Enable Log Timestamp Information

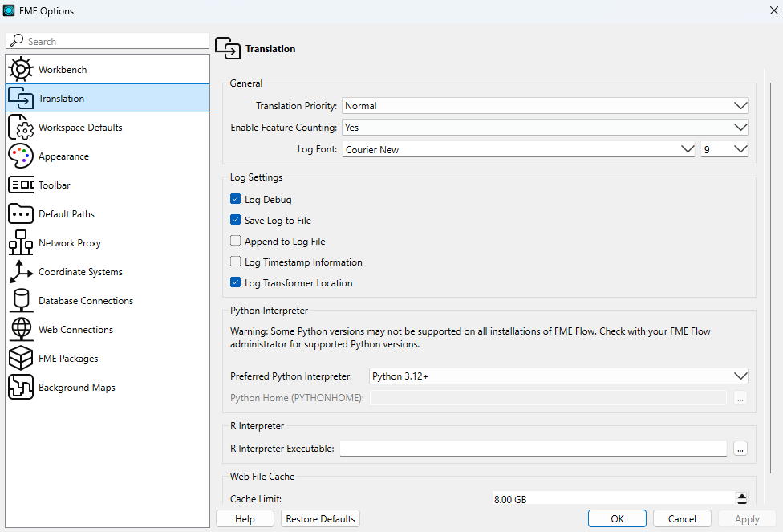[x=235, y=262]
